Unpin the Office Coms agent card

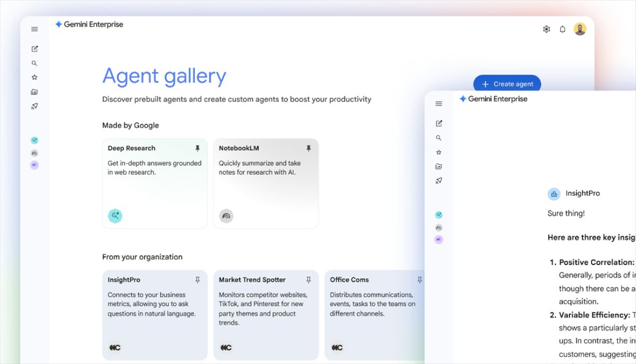click(419, 280)
